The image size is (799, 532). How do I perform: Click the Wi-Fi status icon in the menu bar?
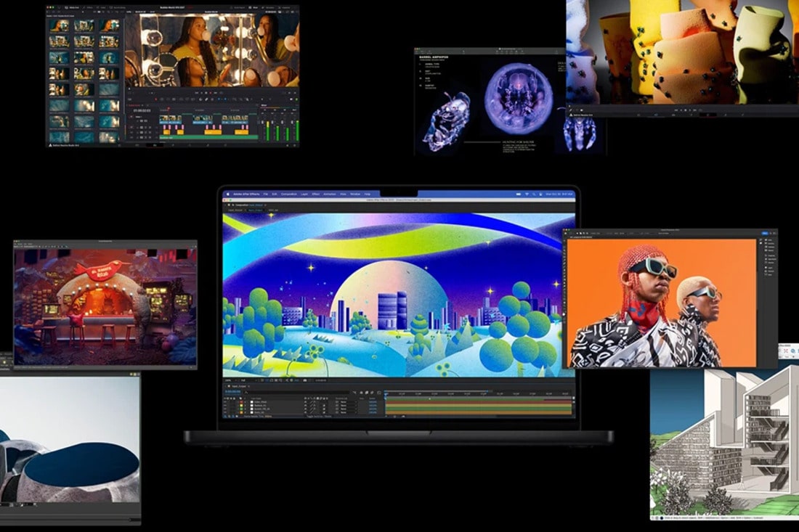coord(526,195)
